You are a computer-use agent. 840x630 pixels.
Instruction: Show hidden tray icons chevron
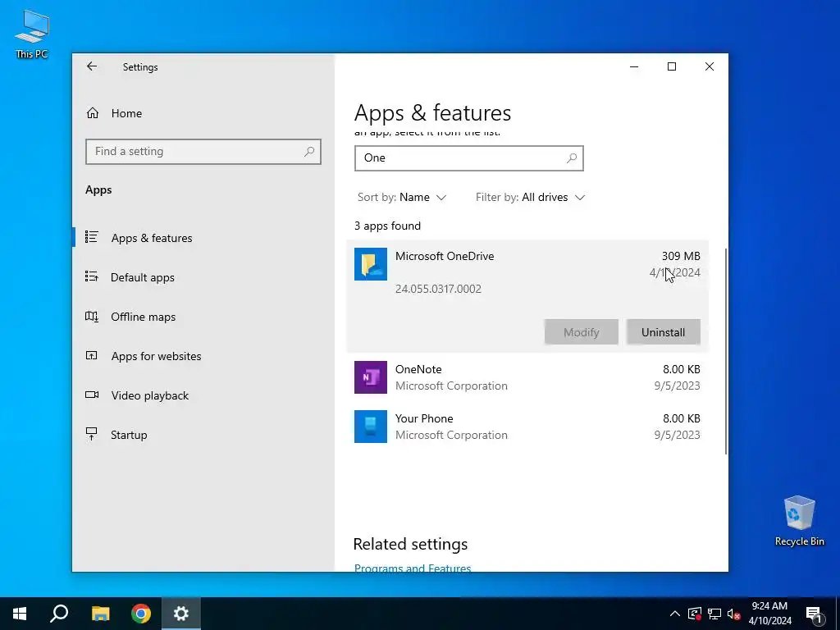click(675, 614)
